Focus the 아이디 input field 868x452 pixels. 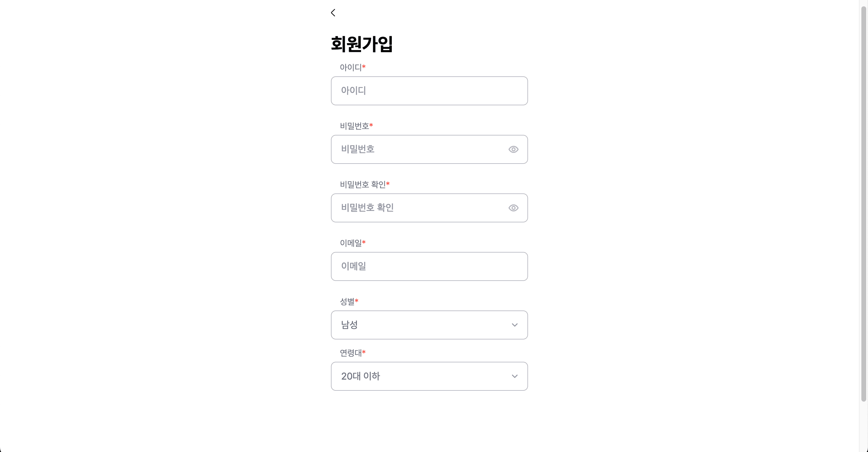pyautogui.click(x=429, y=91)
